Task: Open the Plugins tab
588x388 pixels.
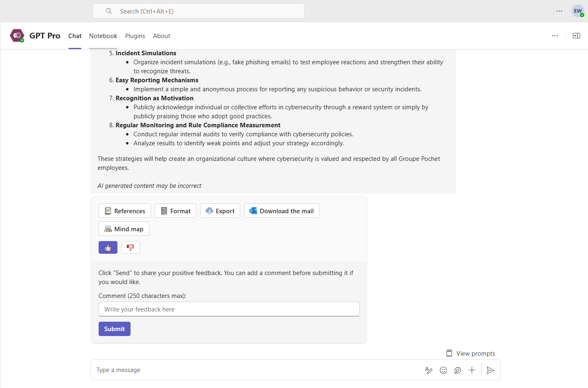Action: coord(135,36)
